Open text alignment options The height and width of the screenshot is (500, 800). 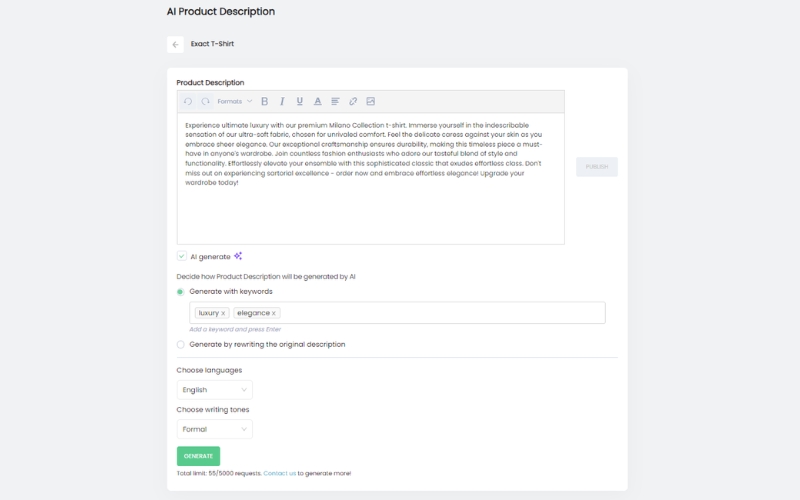tap(335, 102)
